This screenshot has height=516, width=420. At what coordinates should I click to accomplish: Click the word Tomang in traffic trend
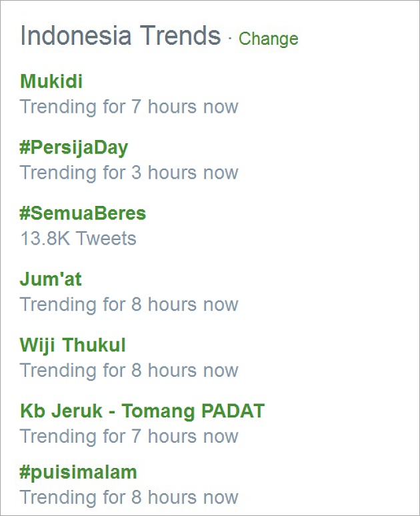click(x=159, y=412)
